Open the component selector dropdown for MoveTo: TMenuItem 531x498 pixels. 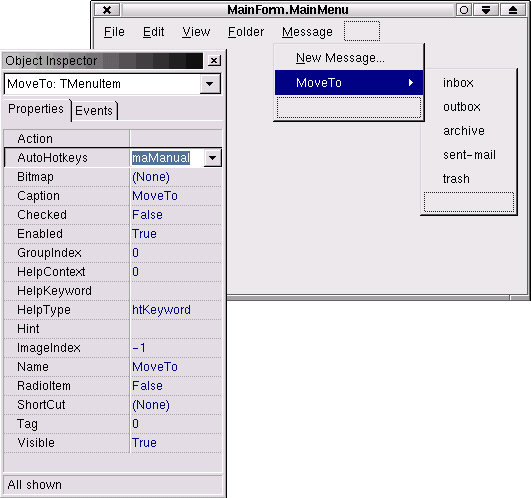210,84
